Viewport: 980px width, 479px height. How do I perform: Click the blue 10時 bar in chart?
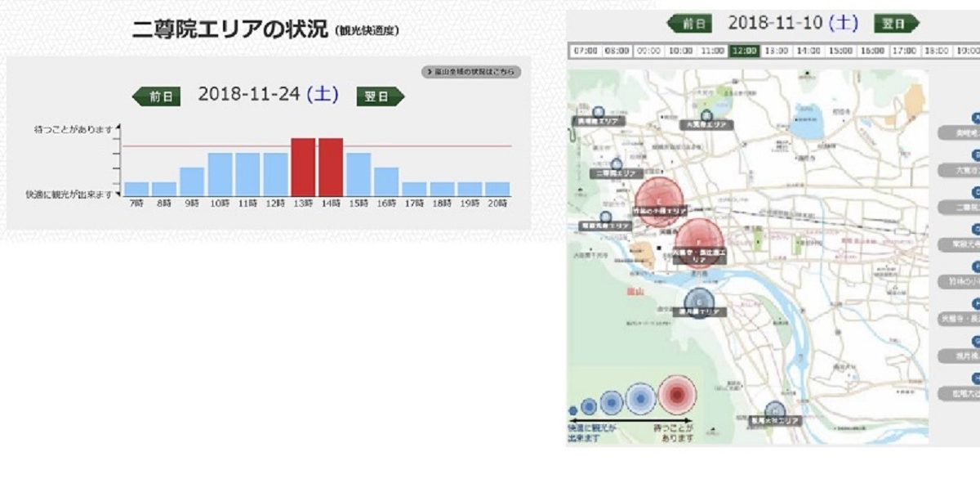tap(220, 174)
